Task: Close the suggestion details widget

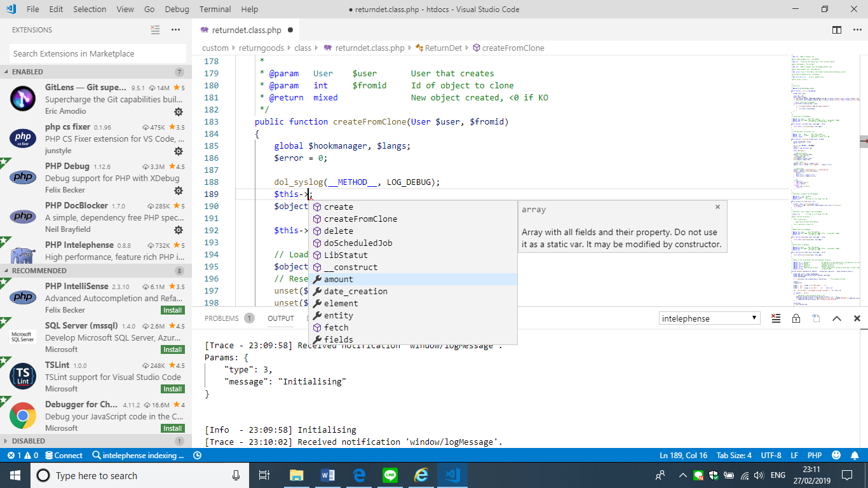Action: coord(717,207)
